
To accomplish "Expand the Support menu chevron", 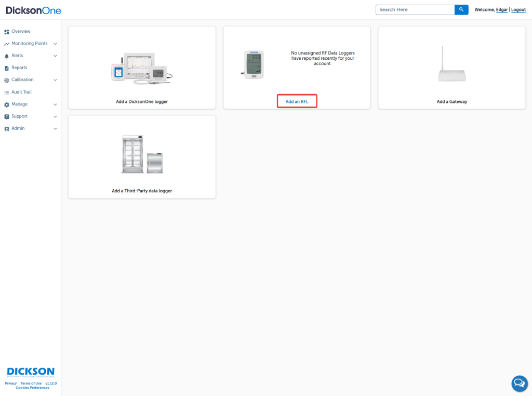I will pyautogui.click(x=55, y=116).
